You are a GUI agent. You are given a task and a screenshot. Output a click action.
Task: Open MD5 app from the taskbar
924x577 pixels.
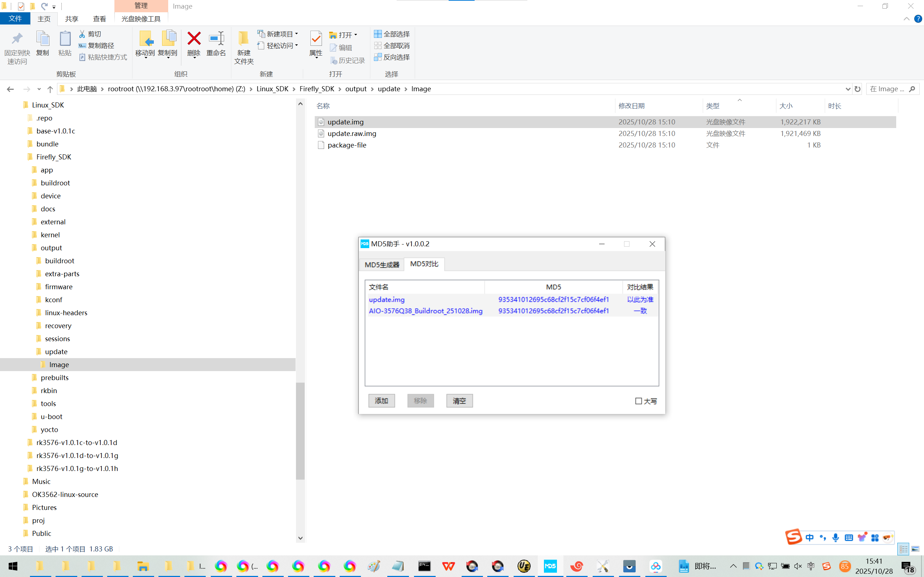550,566
